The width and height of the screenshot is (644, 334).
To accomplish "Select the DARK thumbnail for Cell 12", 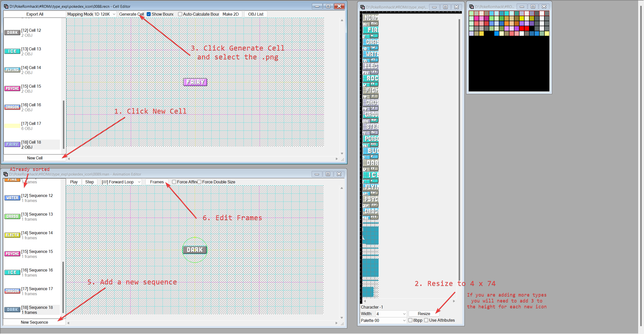I will pyautogui.click(x=12, y=33).
